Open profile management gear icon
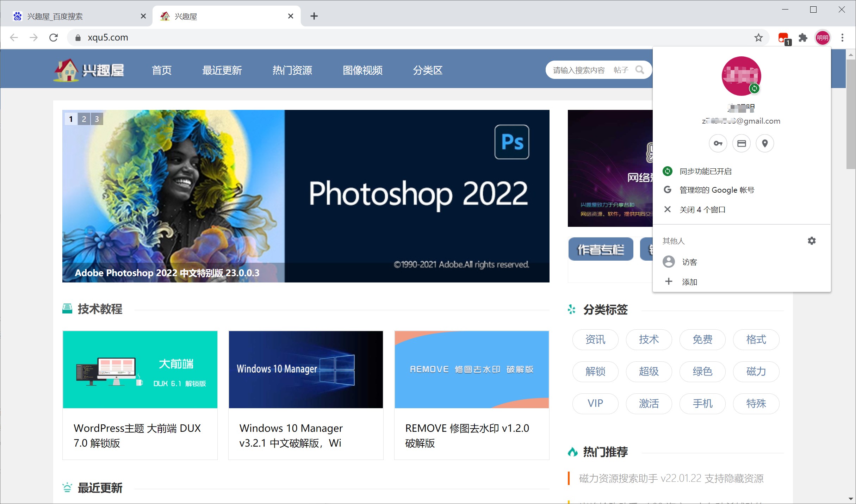 coord(812,241)
